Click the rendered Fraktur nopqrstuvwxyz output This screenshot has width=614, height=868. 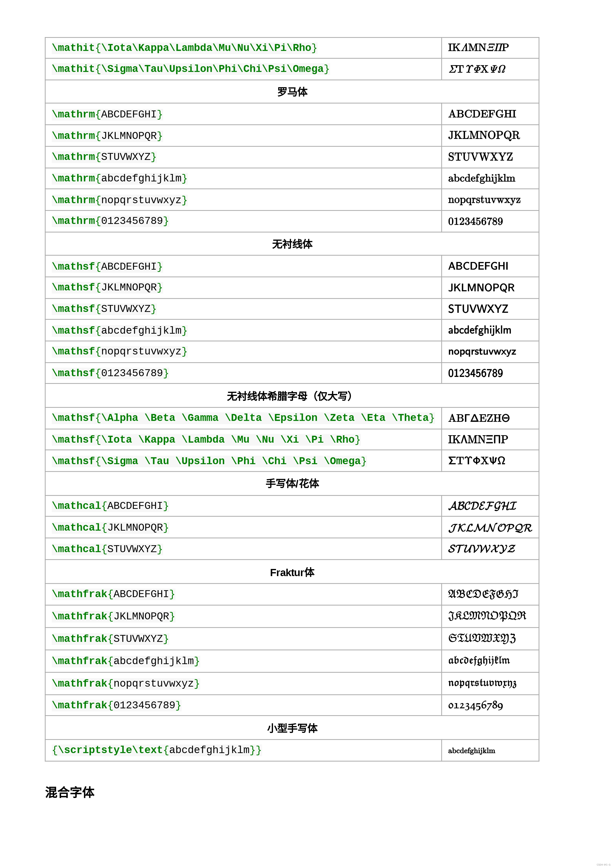pyautogui.click(x=482, y=683)
